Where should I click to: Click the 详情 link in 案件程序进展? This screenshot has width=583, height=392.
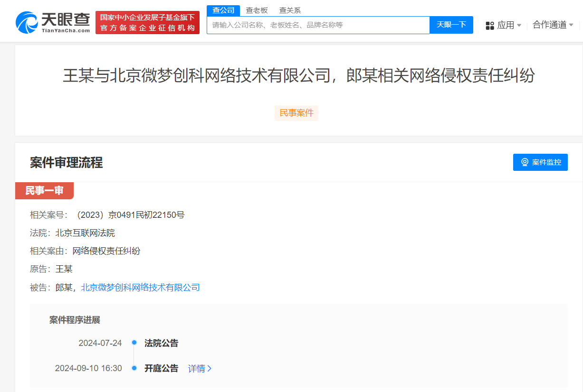pos(196,368)
